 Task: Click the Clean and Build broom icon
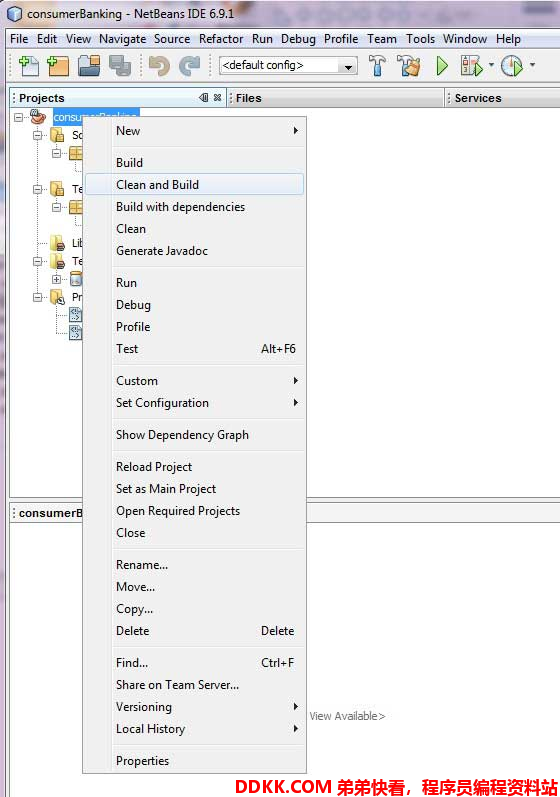click(x=409, y=66)
